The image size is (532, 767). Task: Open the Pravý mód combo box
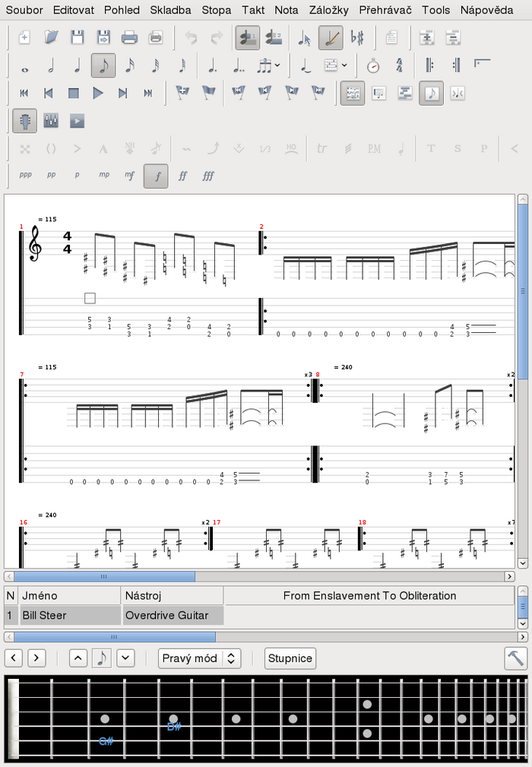pos(199,658)
